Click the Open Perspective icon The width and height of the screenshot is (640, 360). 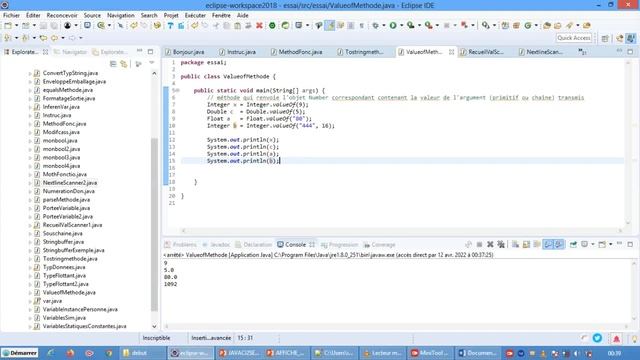pyautogui.click(x=605, y=38)
